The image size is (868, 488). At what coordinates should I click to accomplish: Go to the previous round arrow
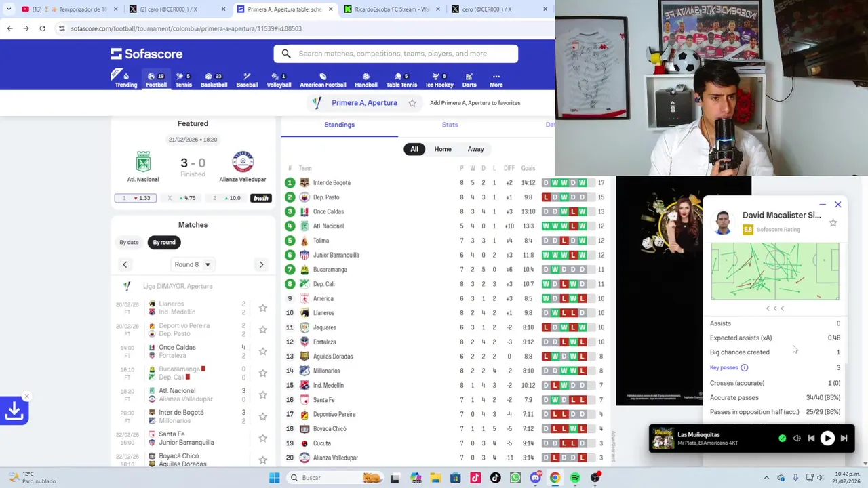(x=125, y=264)
